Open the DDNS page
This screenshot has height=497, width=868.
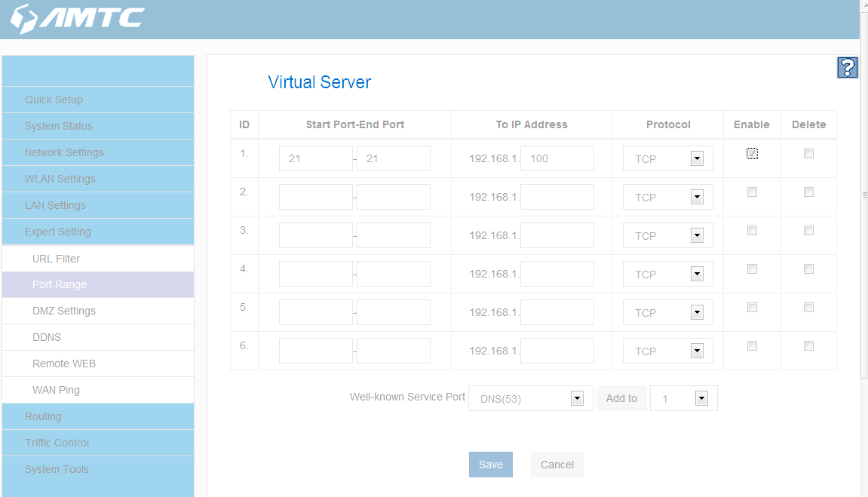coord(98,337)
